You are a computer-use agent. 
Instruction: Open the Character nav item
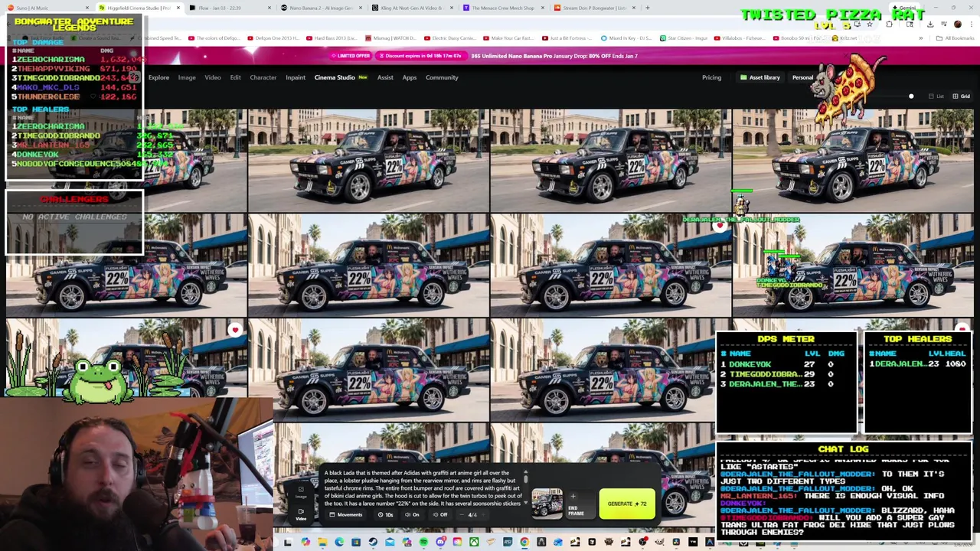point(263,77)
